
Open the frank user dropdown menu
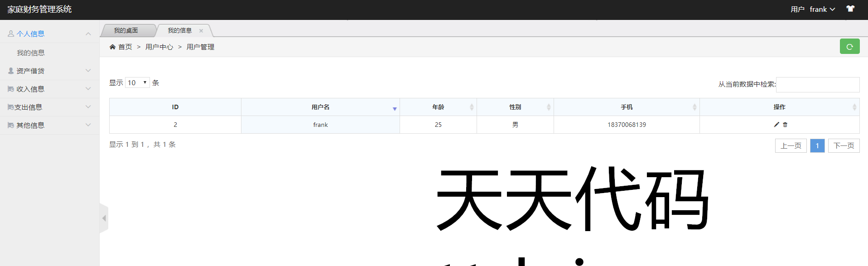[x=822, y=10]
